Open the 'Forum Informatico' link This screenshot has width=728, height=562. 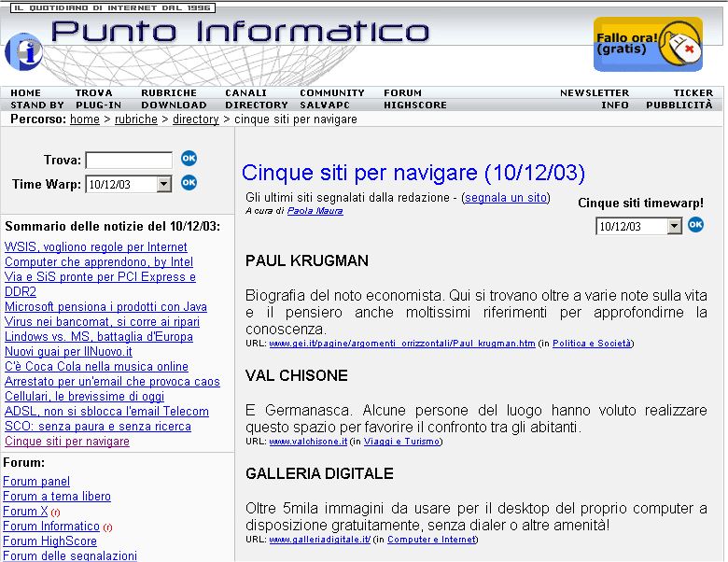coord(51,526)
